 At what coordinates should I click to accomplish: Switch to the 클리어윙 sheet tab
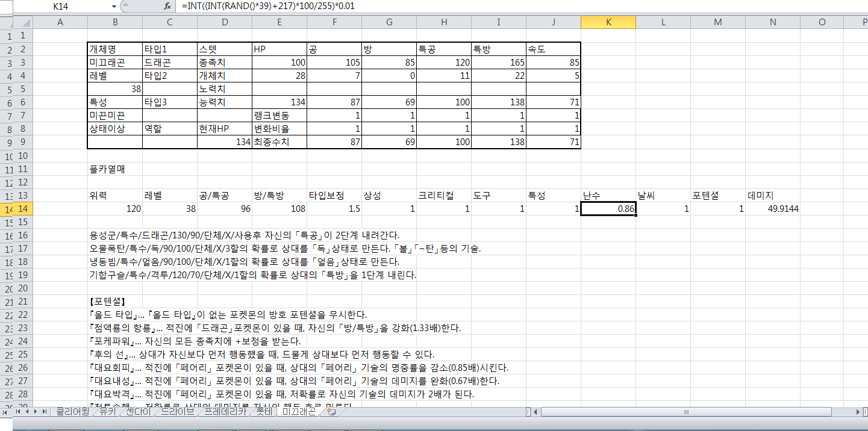pyautogui.click(x=72, y=412)
